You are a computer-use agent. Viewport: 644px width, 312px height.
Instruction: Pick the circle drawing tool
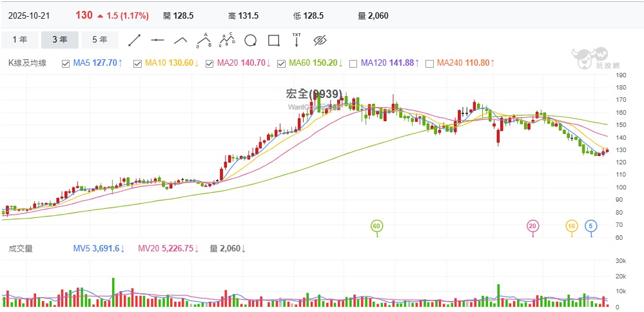click(x=250, y=40)
